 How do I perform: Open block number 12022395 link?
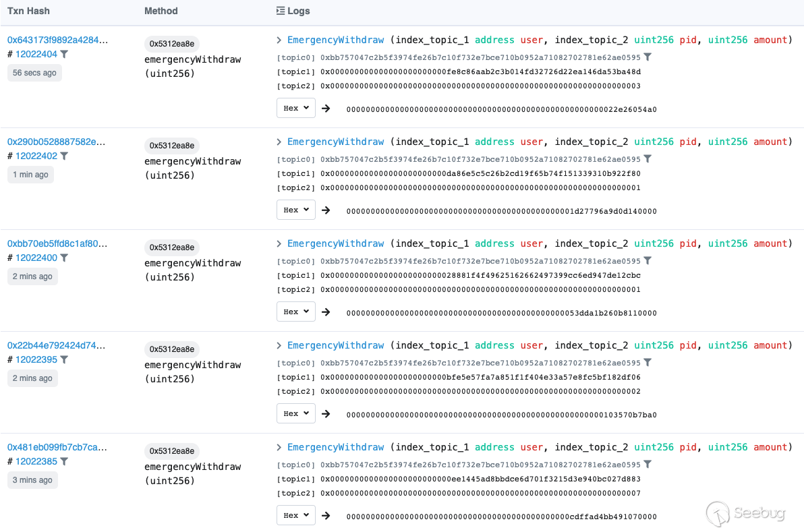pyautogui.click(x=36, y=359)
